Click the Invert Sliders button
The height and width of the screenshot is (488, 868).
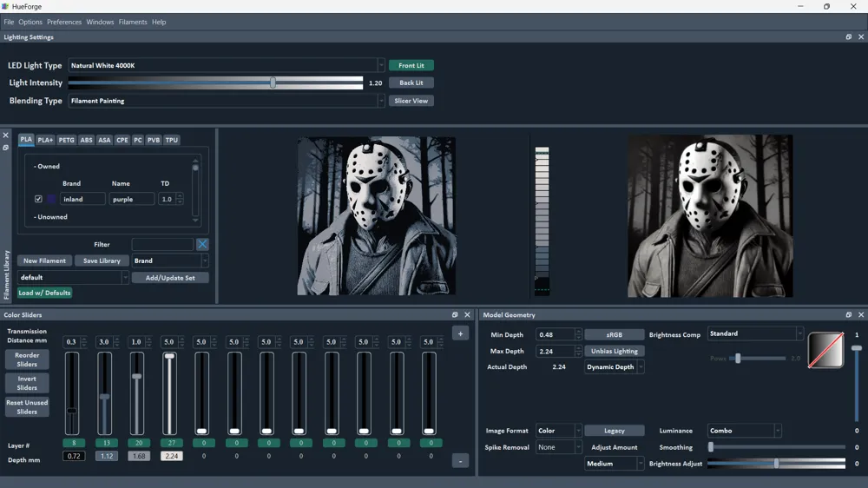pos(27,383)
